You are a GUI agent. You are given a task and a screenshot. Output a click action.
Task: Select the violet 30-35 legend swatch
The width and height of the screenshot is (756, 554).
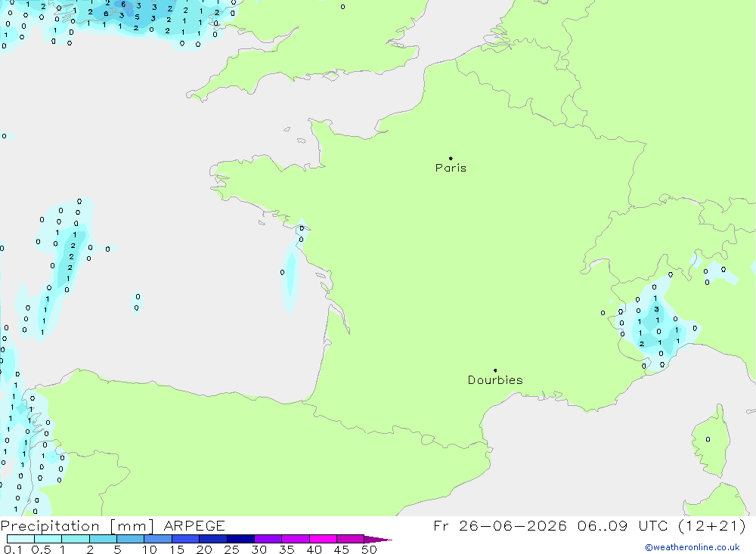point(268,539)
